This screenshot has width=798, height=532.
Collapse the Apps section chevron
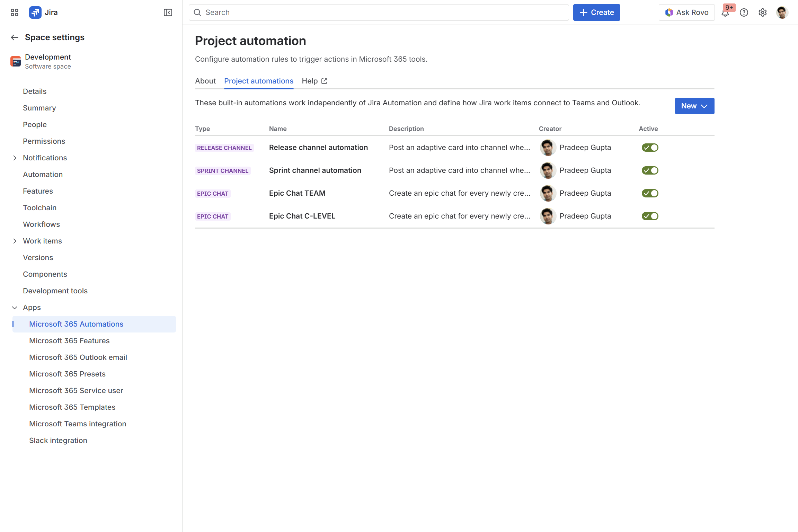(15, 308)
